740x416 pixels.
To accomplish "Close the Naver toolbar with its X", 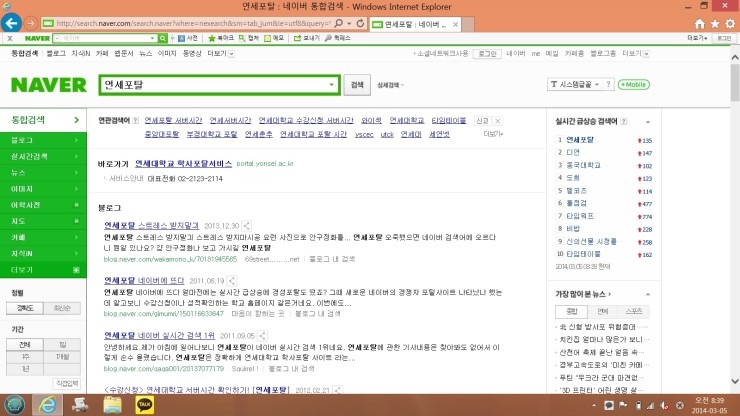I will point(9,38).
